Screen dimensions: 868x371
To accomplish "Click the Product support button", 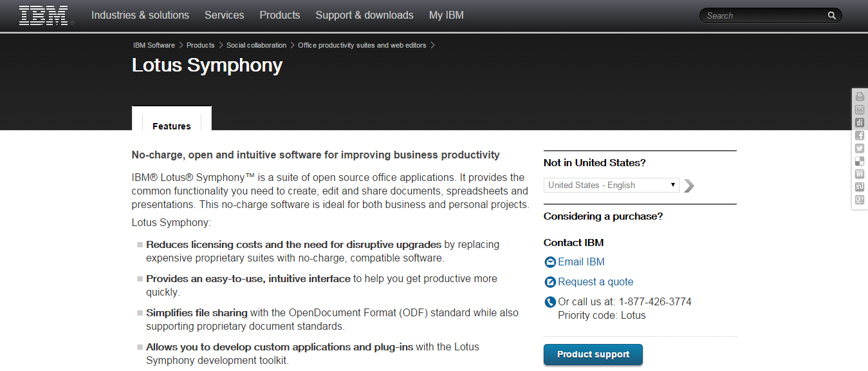I will 593,355.
